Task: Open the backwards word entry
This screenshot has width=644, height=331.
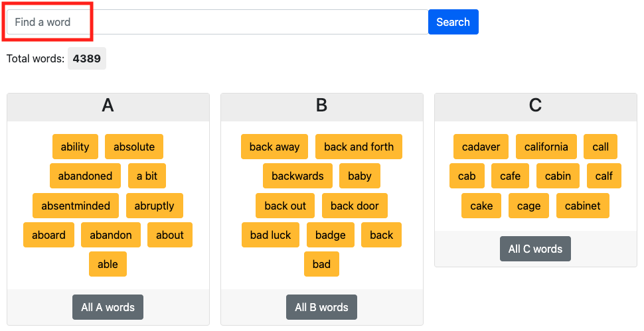Action: pos(298,176)
